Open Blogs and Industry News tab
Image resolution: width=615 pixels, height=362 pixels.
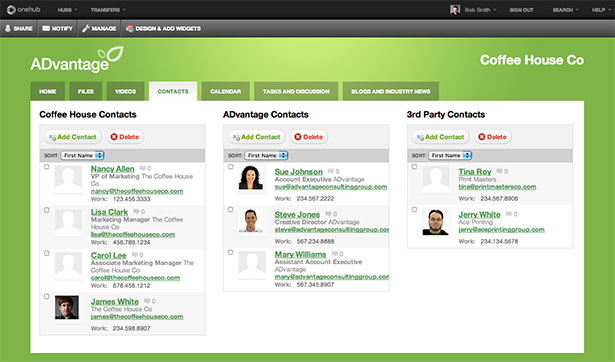[391, 91]
